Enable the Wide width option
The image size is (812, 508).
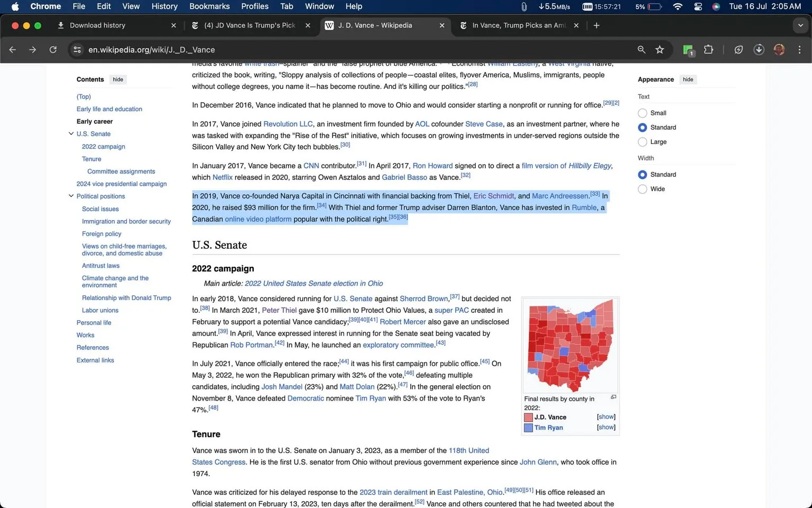coord(642,189)
